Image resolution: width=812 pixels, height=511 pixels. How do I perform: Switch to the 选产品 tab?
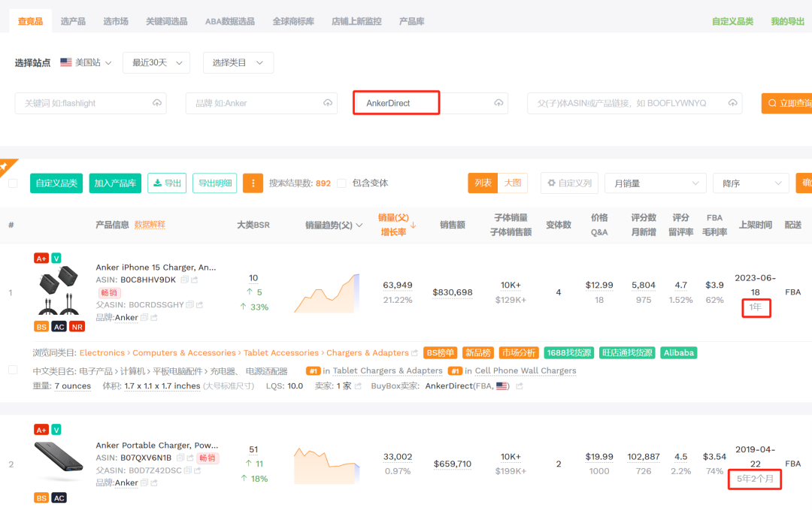pyautogui.click(x=73, y=21)
